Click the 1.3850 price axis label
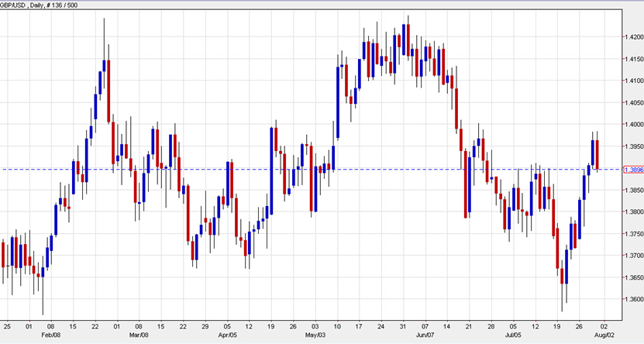 (x=634, y=190)
